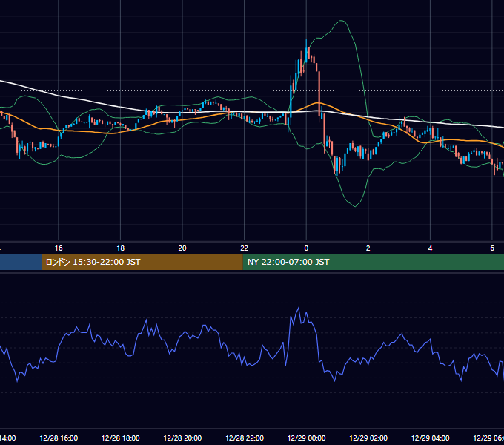This screenshot has width=504, height=445.
Task: Click the 12/28 16:00 date label
Action: tap(59, 438)
